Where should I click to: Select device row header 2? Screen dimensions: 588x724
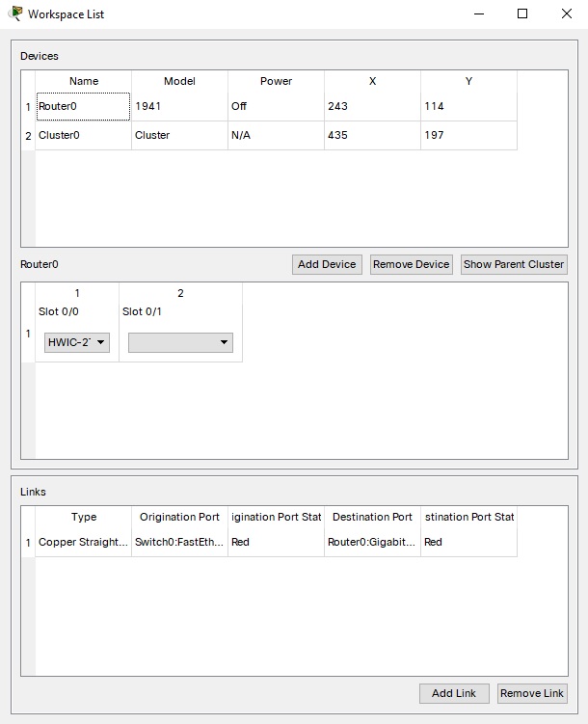click(28, 136)
